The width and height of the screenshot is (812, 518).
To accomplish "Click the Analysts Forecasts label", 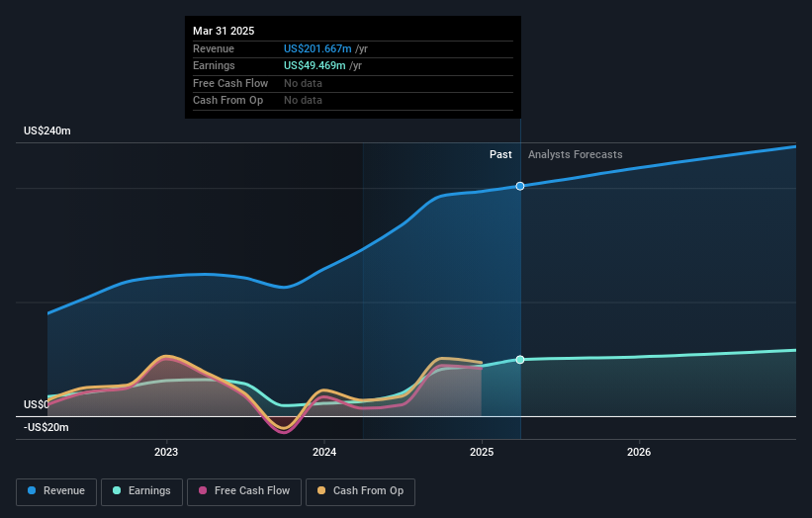I will (x=576, y=155).
